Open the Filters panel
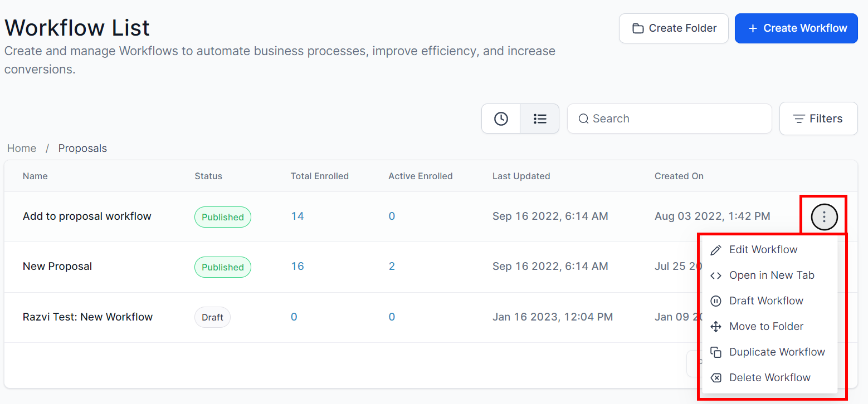Image resolution: width=868 pixels, height=404 pixels. click(x=818, y=119)
